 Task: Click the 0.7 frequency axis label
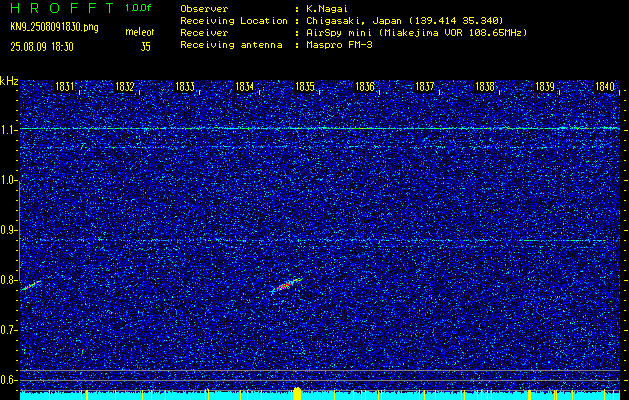[8, 330]
